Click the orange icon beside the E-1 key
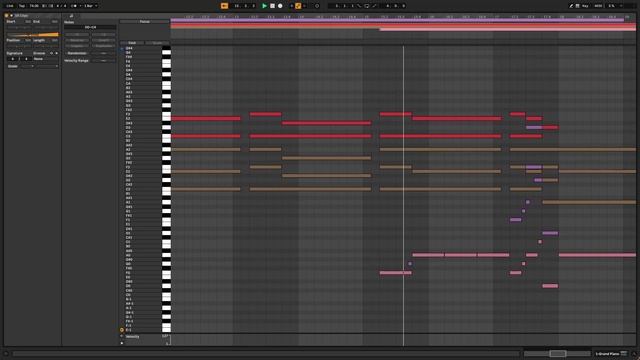The height and width of the screenshot is (360, 640). (x=122, y=330)
